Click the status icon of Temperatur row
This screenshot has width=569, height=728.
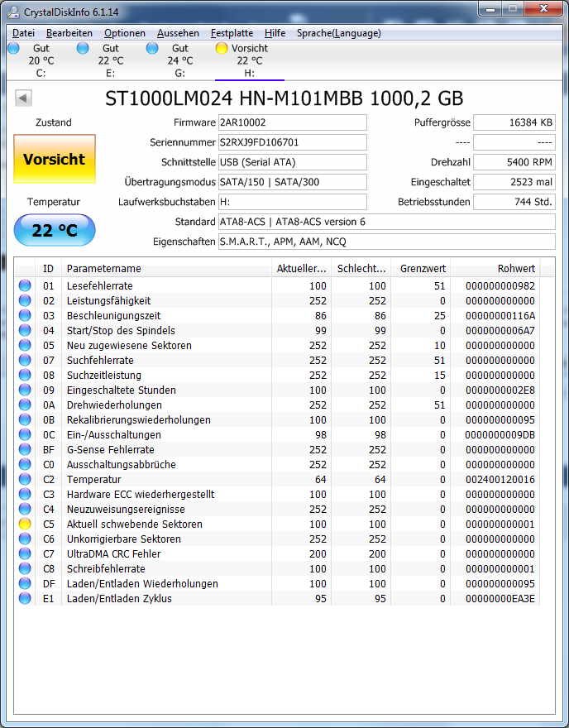coord(25,479)
